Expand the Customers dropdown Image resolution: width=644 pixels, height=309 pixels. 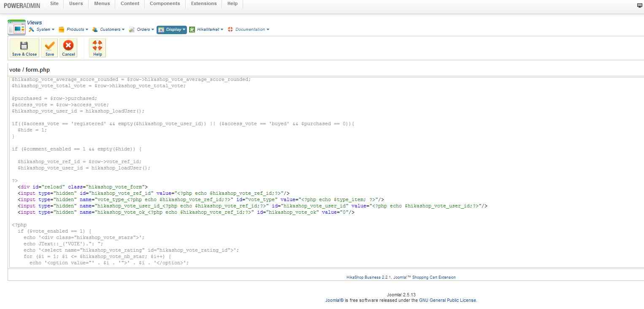pyautogui.click(x=110, y=30)
